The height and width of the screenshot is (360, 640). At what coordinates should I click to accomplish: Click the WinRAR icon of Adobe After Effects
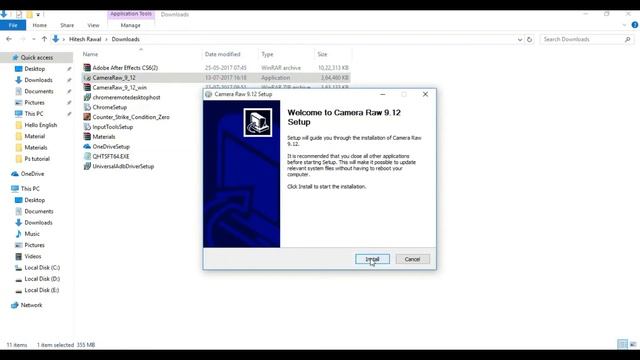point(87,68)
